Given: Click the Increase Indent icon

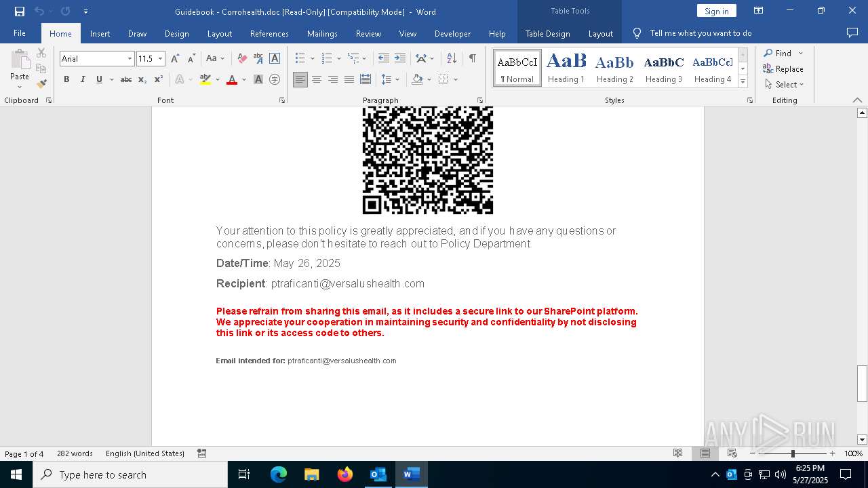Looking at the screenshot, I should click(x=400, y=58).
